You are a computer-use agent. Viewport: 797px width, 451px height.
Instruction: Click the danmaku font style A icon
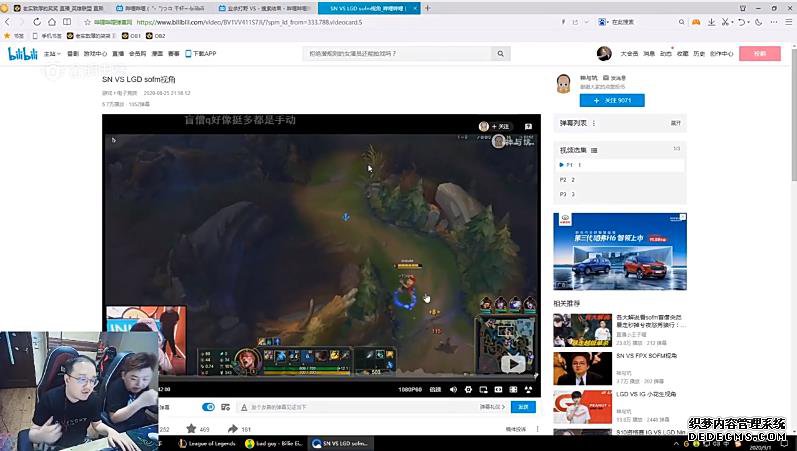(244, 407)
